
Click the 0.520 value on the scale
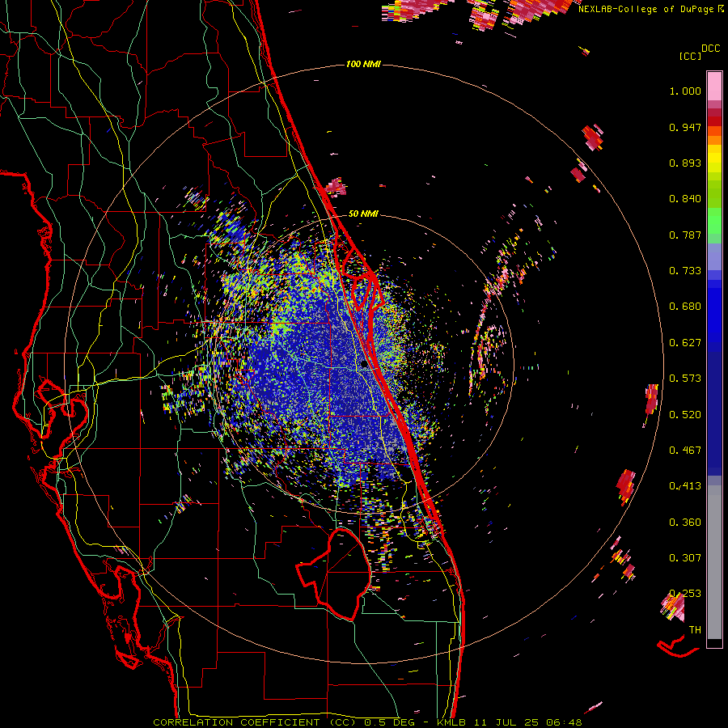(x=685, y=415)
